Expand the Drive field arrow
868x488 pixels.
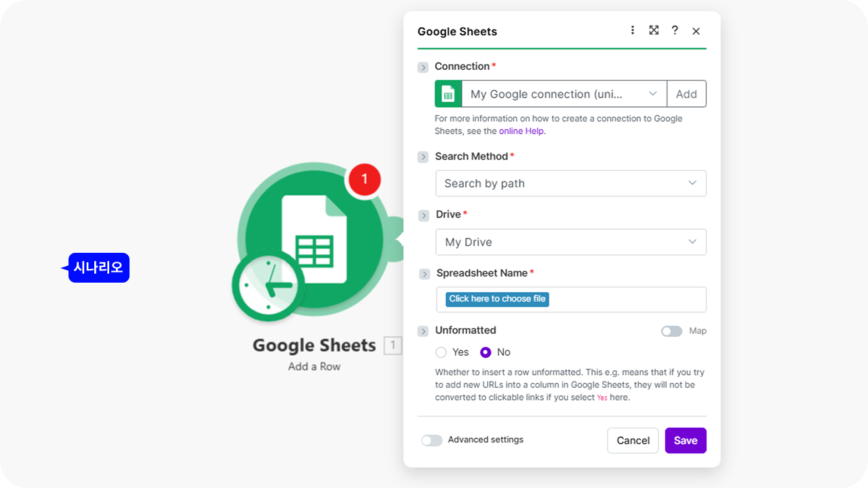(x=424, y=216)
